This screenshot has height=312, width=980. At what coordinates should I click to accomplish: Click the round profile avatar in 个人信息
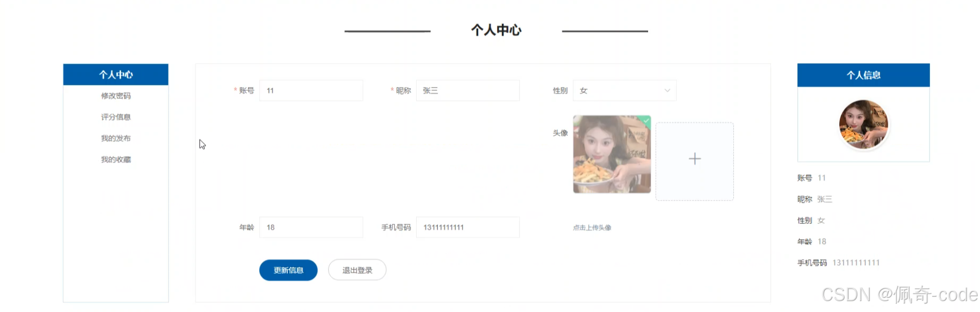[863, 124]
